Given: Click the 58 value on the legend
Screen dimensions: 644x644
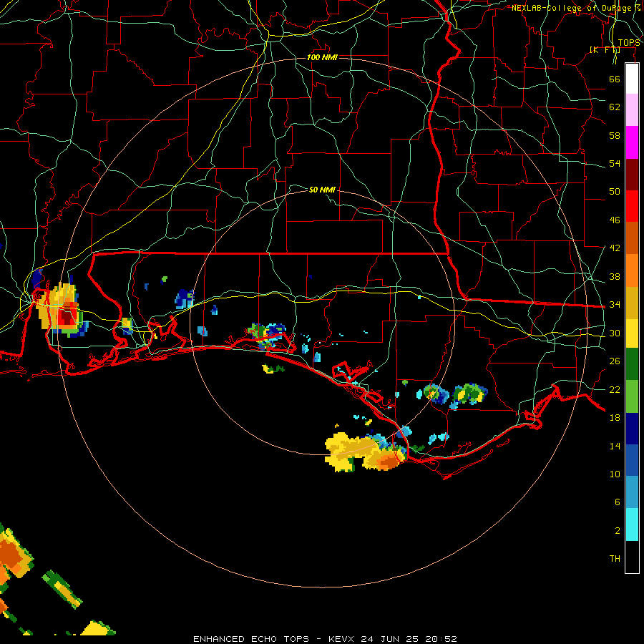Looking at the screenshot, I should 615,135.
